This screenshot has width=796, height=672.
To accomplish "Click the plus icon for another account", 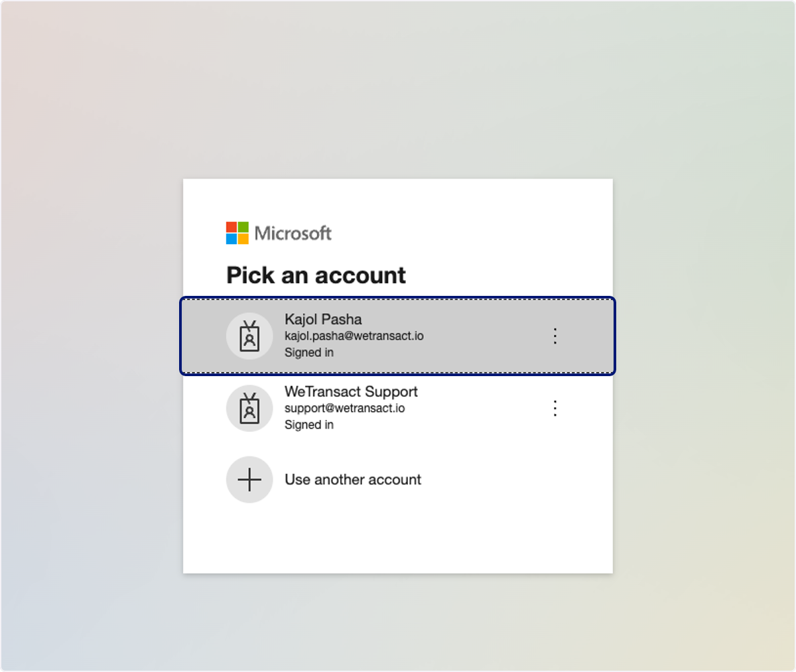I will (249, 480).
